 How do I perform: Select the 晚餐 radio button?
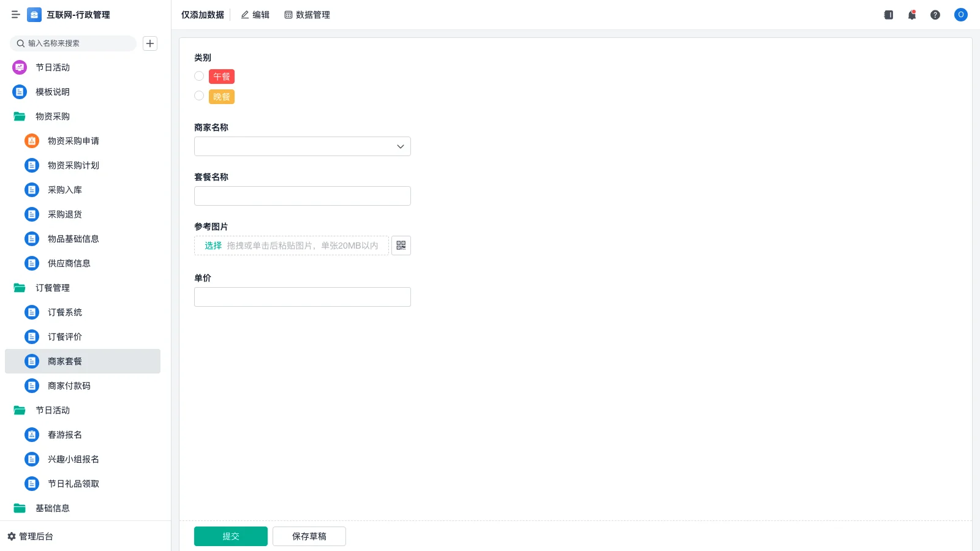pyautogui.click(x=198, y=96)
